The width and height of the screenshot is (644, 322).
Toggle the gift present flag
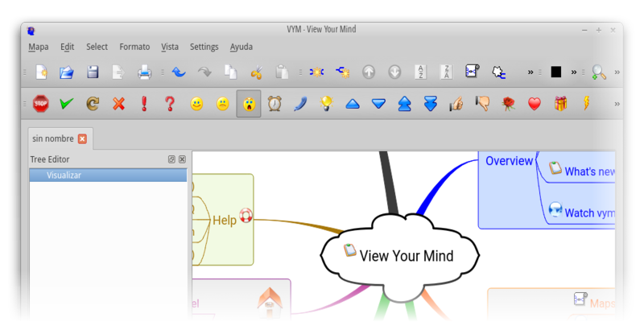(x=560, y=104)
